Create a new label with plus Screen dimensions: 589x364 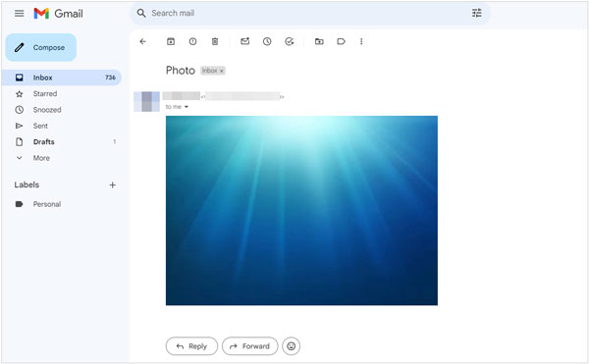point(112,185)
